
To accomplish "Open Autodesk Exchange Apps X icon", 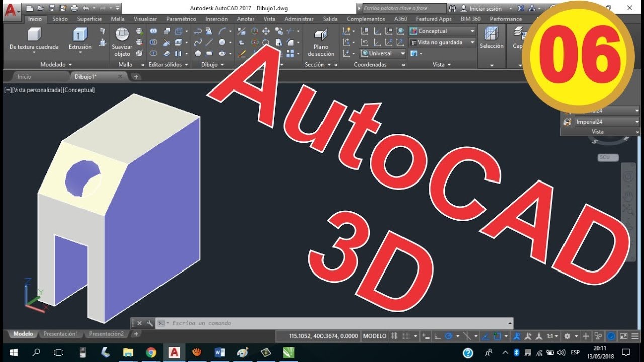I will click(521, 8).
